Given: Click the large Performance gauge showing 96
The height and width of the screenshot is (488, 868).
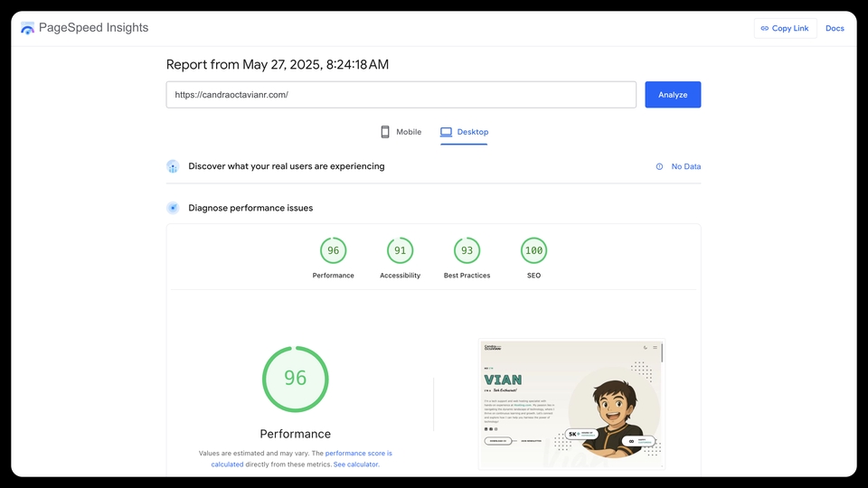Looking at the screenshot, I should pos(295,379).
